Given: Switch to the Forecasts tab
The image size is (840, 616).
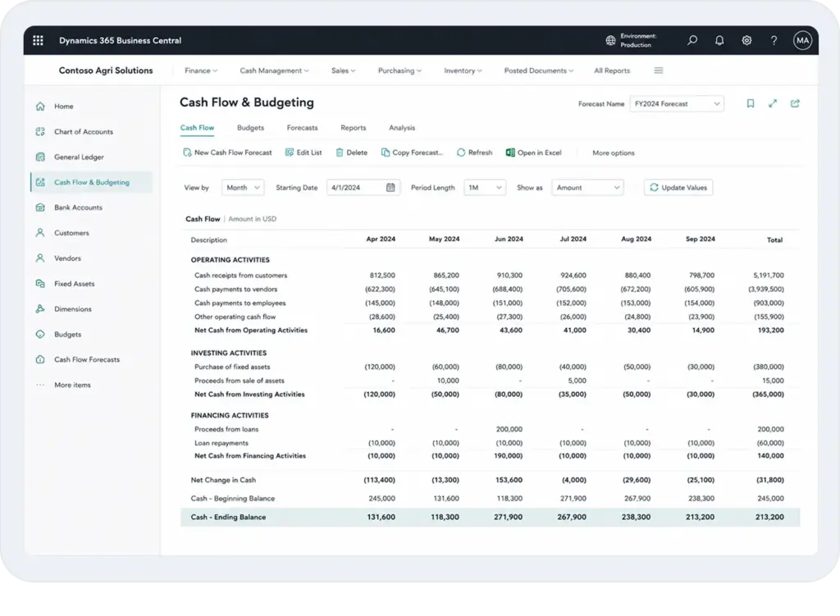Looking at the screenshot, I should tap(302, 127).
